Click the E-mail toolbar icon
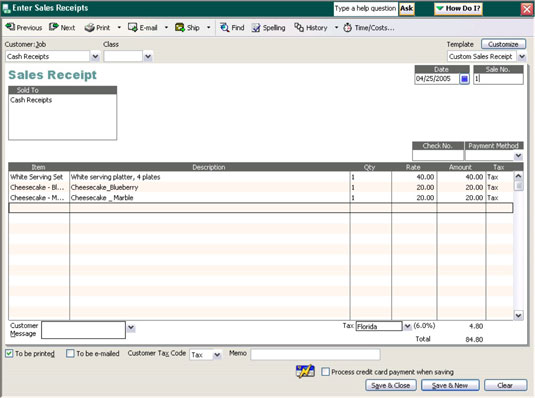This screenshot has width=535, height=398. 143,28
